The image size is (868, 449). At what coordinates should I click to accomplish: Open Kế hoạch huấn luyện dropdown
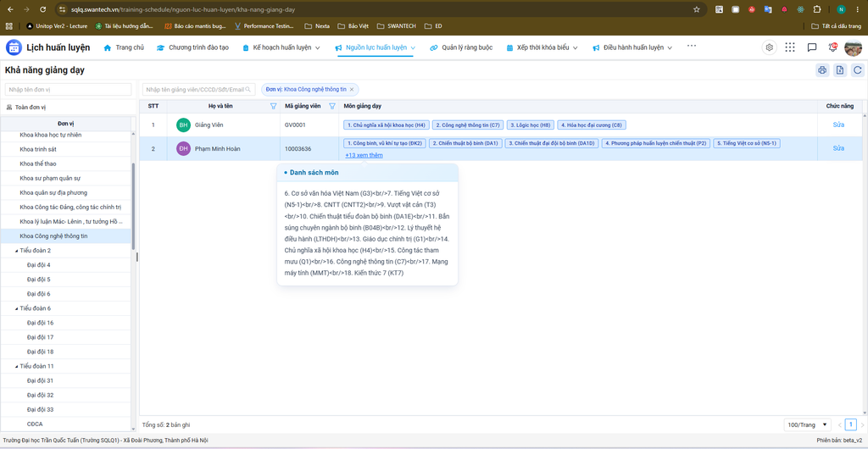281,47
